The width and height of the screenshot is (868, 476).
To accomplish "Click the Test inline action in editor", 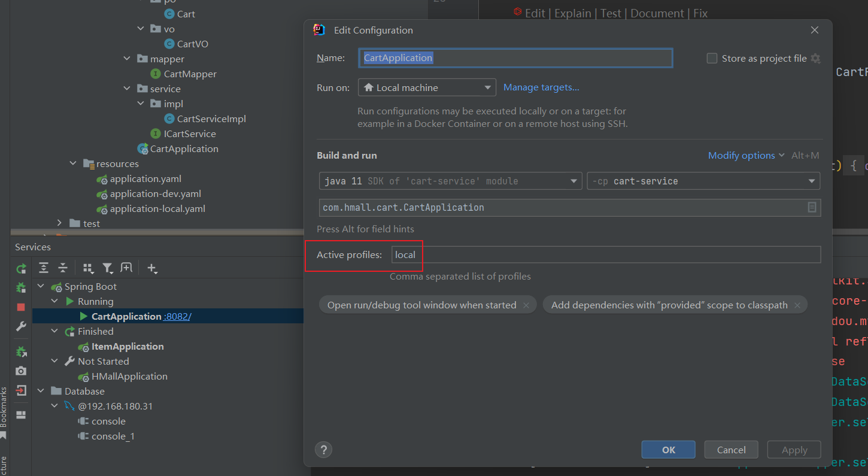I will point(611,13).
